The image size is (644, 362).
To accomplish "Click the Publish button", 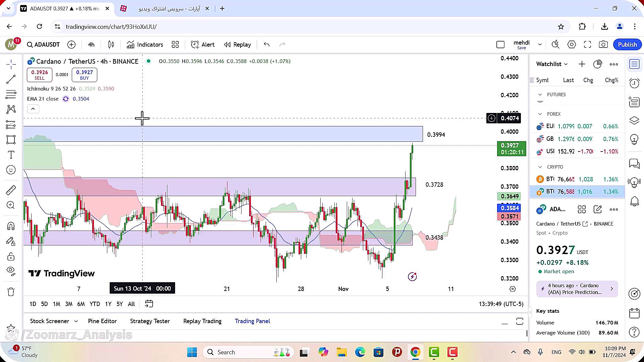I will pyautogui.click(x=627, y=45).
